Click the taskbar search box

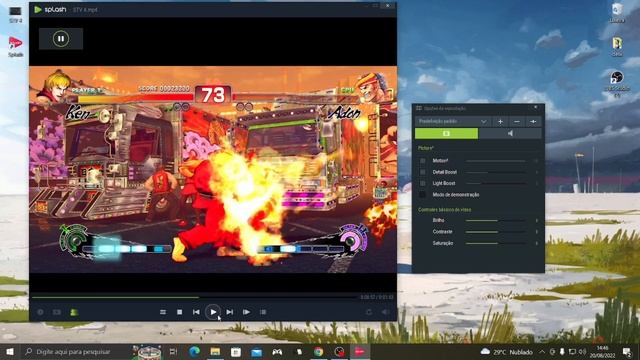pos(76,351)
